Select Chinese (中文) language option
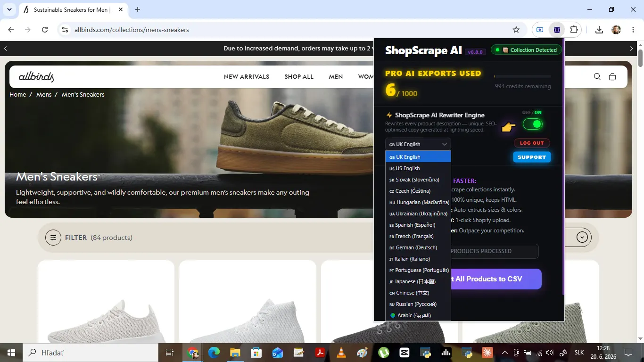644x362 pixels. click(418, 293)
